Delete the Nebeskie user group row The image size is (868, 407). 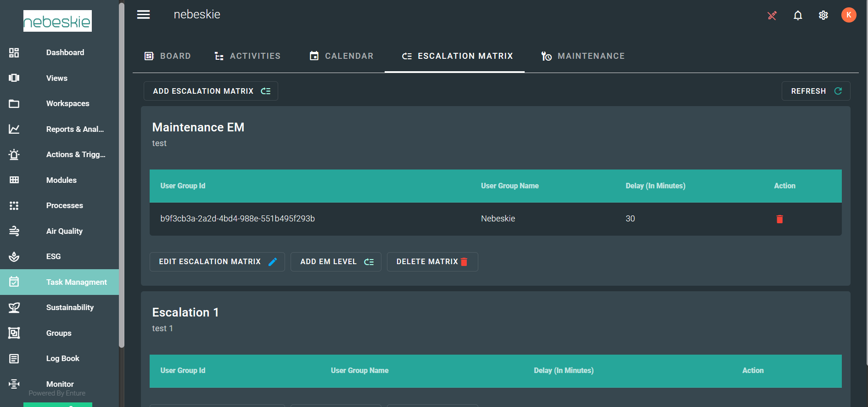[779, 219]
